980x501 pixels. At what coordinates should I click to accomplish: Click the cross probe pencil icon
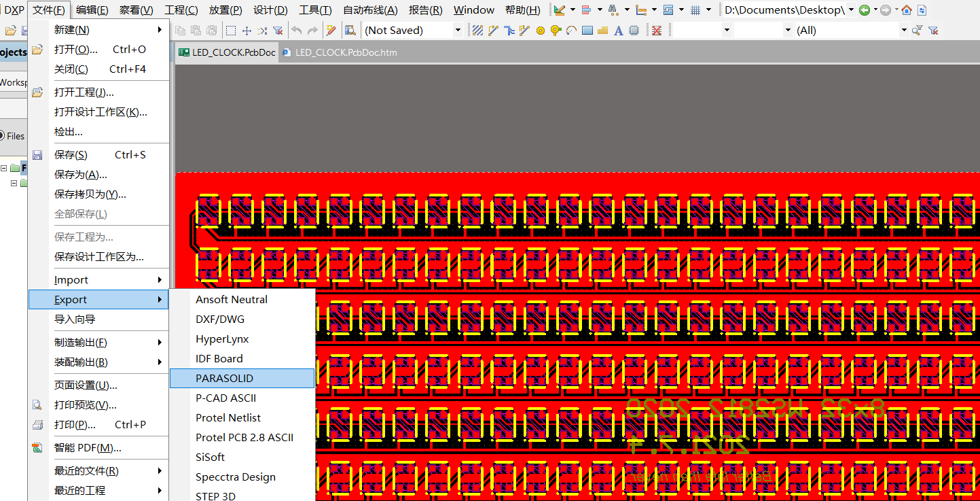pos(331,30)
